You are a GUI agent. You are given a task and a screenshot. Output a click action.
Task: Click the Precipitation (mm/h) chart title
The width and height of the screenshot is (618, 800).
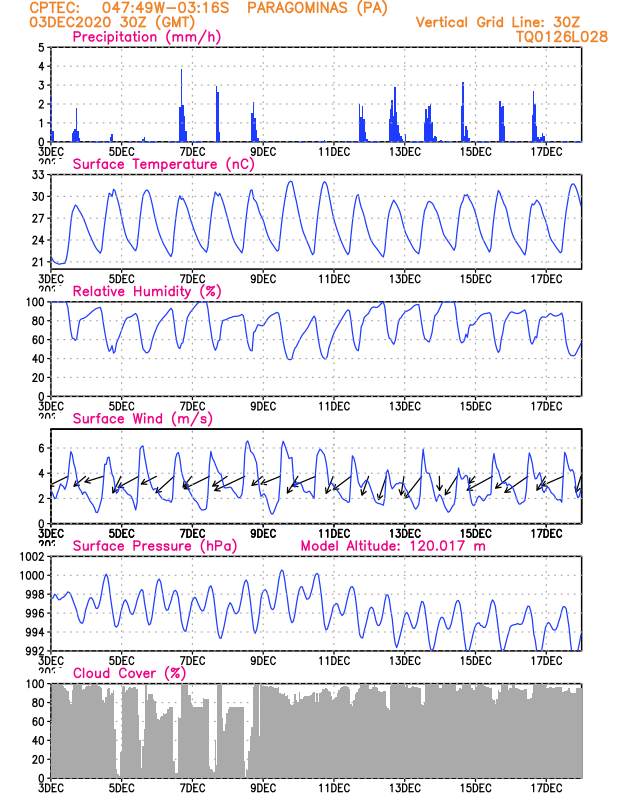(x=146, y=37)
